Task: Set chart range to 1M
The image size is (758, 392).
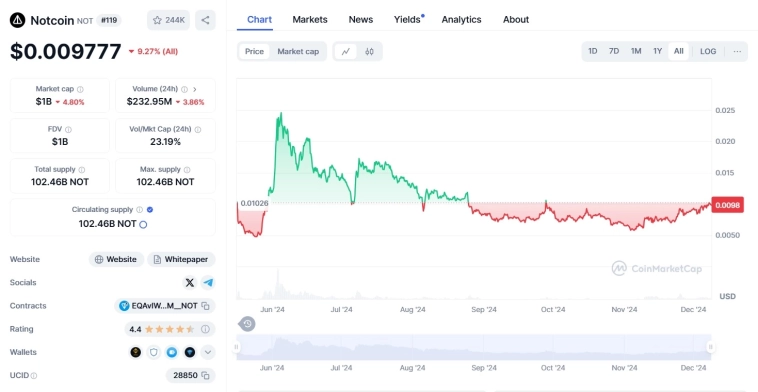Action: point(636,51)
